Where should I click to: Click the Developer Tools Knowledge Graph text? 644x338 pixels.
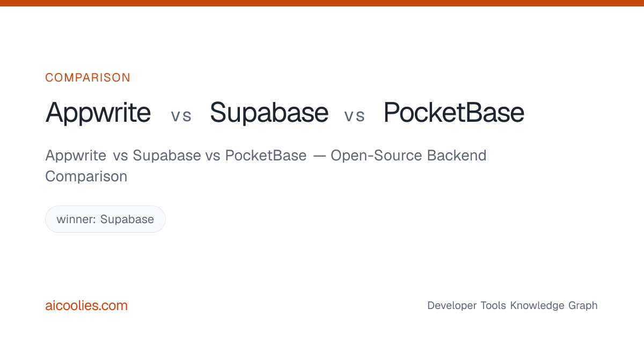coord(512,306)
